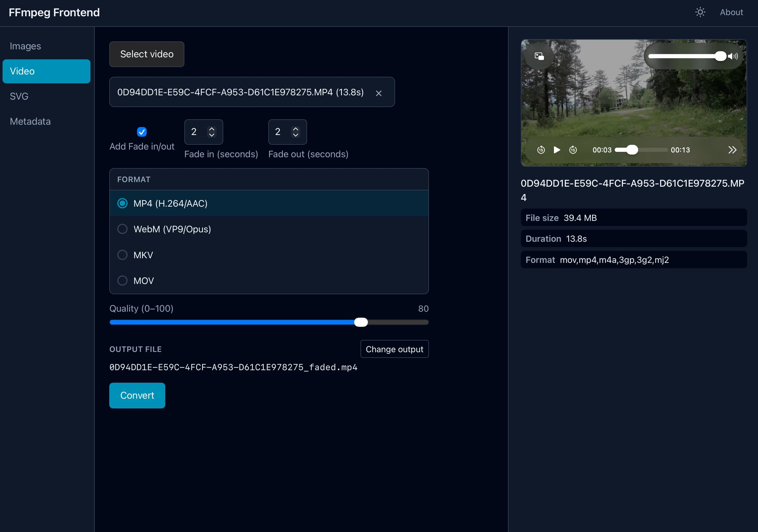This screenshot has height=532, width=758.
Task: Adjust the Quality slider track
Action: (x=269, y=322)
